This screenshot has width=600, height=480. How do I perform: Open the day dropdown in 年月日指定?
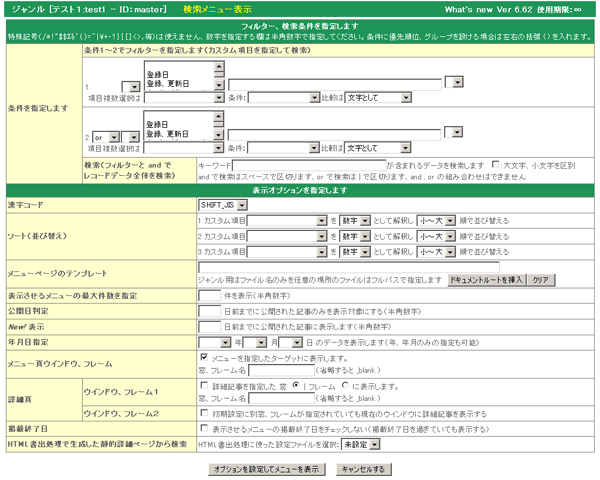(x=291, y=342)
